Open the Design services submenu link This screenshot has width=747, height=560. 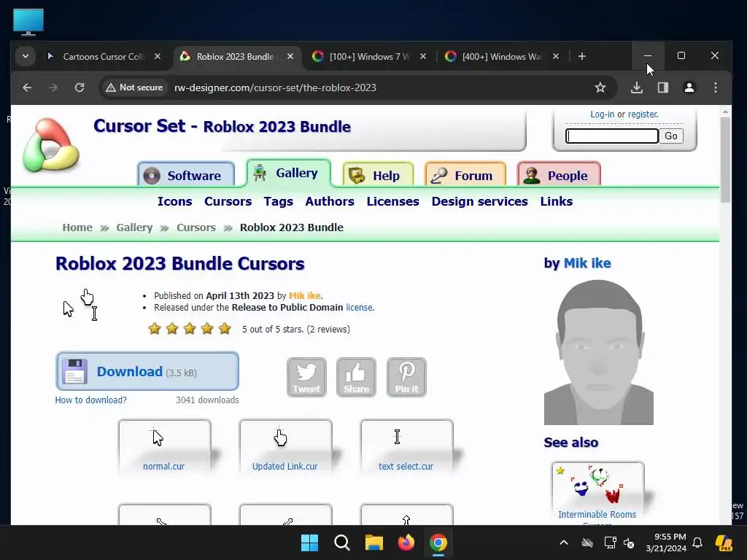(479, 201)
